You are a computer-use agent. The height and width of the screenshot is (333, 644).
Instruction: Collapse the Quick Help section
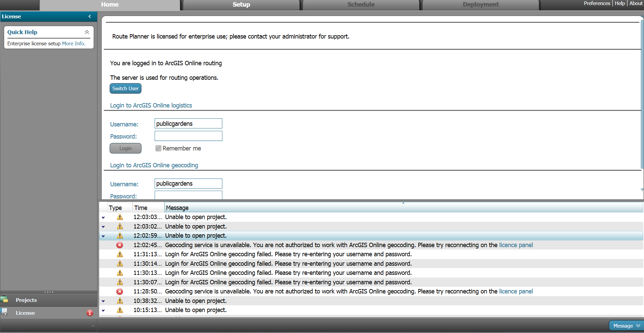coord(87,32)
